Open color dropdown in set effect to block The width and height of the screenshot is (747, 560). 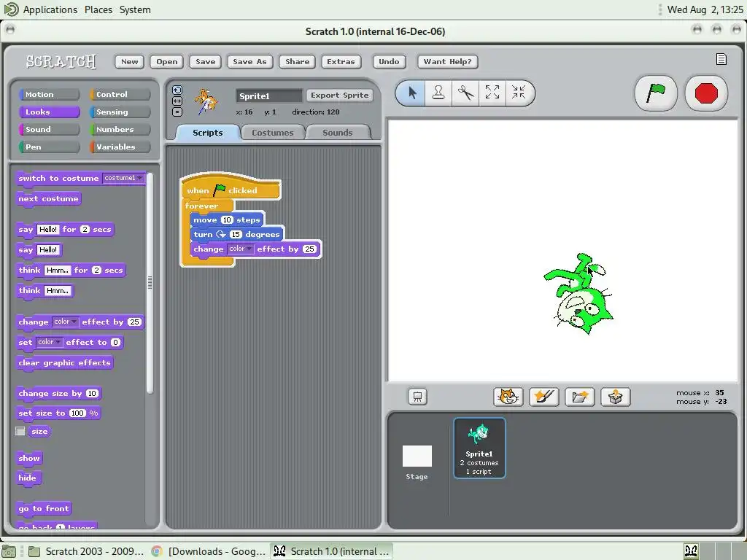point(49,343)
